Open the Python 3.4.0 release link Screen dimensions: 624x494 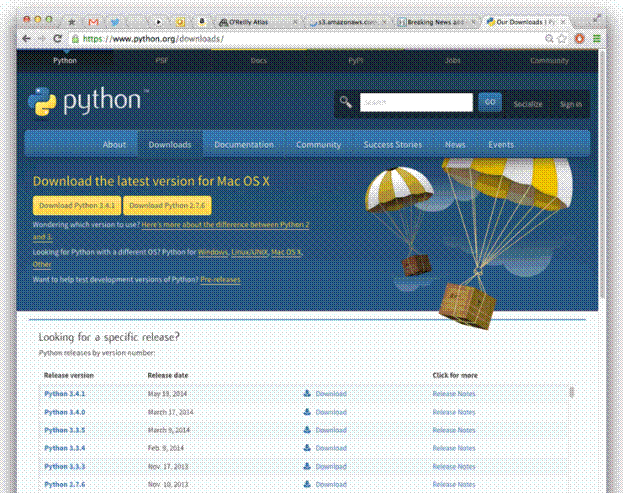[64, 412]
